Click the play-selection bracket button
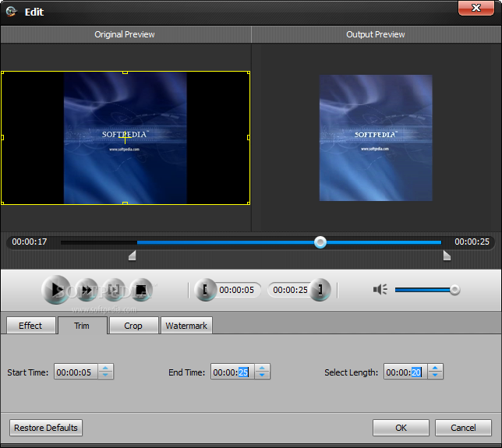 click(x=114, y=290)
